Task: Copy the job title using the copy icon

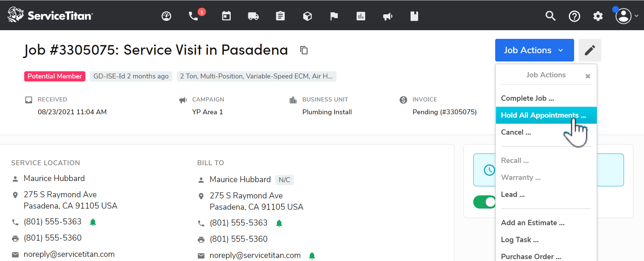Action: pyautogui.click(x=304, y=50)
